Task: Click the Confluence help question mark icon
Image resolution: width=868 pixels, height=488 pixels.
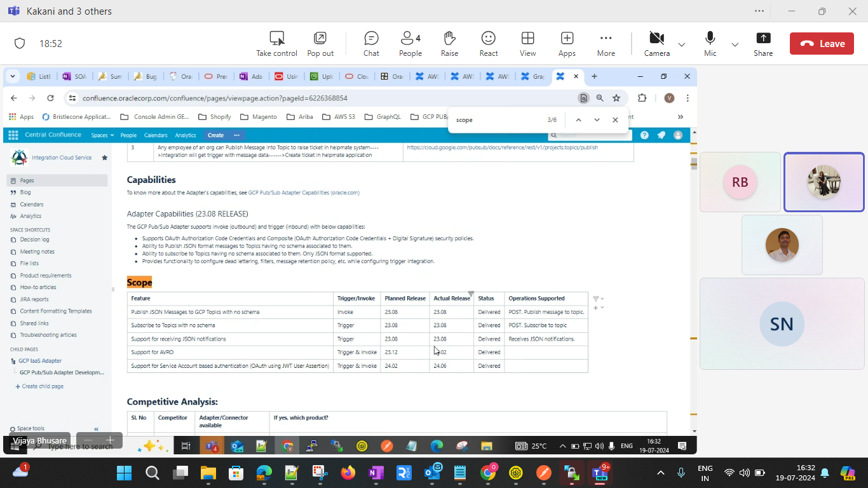Action: [x=644, y=135]
